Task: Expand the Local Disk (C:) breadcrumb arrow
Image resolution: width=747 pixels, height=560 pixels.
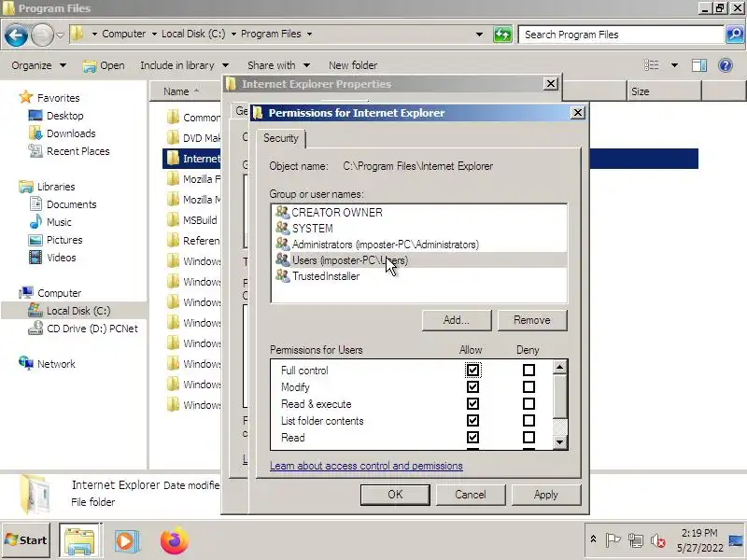Action: (x=233, y=34)
